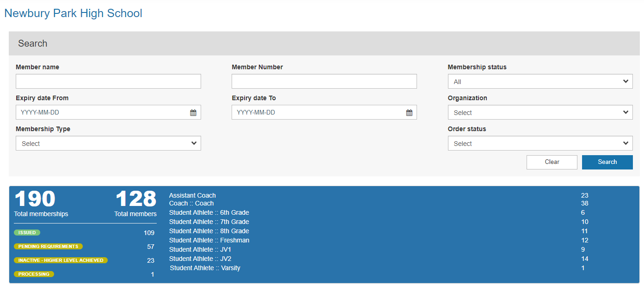Click the PROCESSING status badge
This screenshot has width=644, height=284.
(34, 274)
